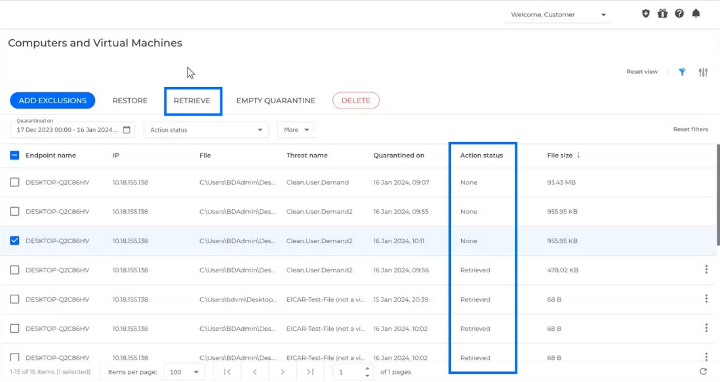Toggle the select-all checkbox in header

tap(15, 155)
